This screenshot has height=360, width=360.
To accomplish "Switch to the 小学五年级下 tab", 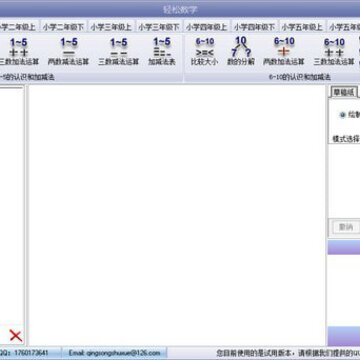I will coord(344,27).
